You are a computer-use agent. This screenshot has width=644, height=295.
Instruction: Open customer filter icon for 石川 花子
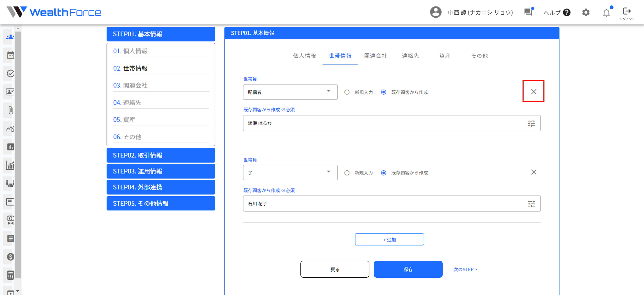click(531, 204)
